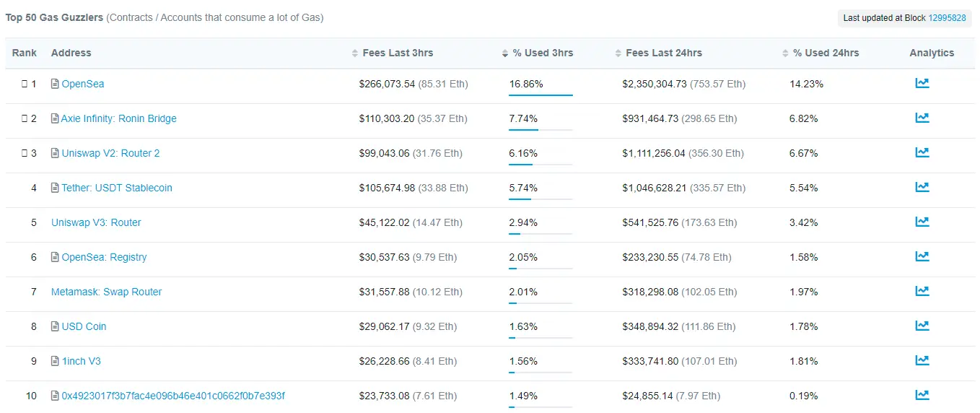
Task: Open analytics chart icon for OpenSea row
Action: pyautogui.click(x=922, y=84)
